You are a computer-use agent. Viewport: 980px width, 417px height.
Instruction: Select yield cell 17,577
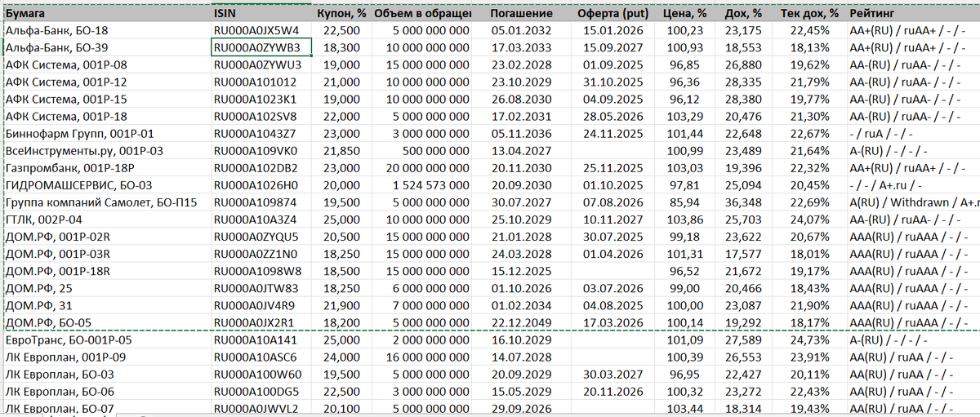(x=742, y=254)
